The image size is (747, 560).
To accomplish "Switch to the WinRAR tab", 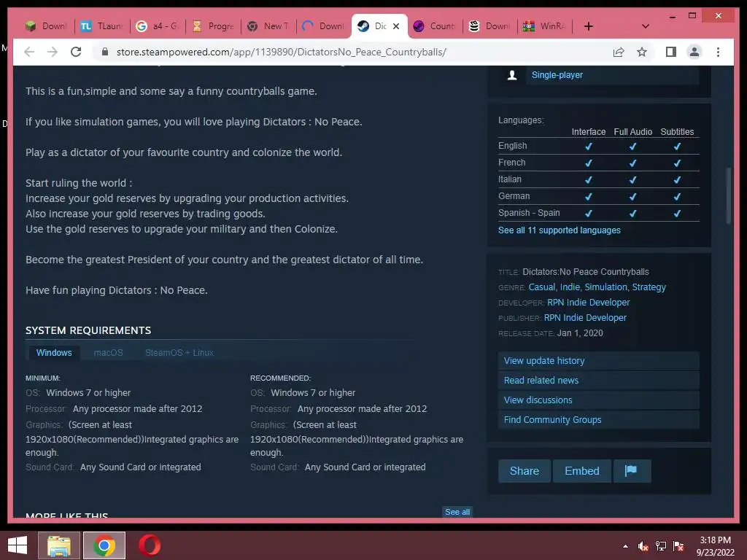I will click(x=544, y=26).
